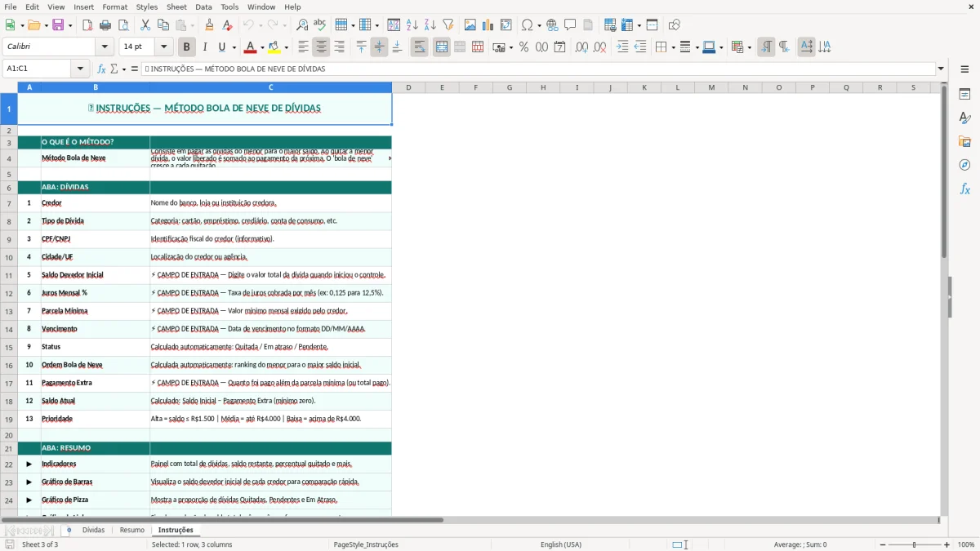This screenshot has height=551, width=980.
Task: Toggle Underline formatting
Action: pyautogui.click(x=221, y=47)
